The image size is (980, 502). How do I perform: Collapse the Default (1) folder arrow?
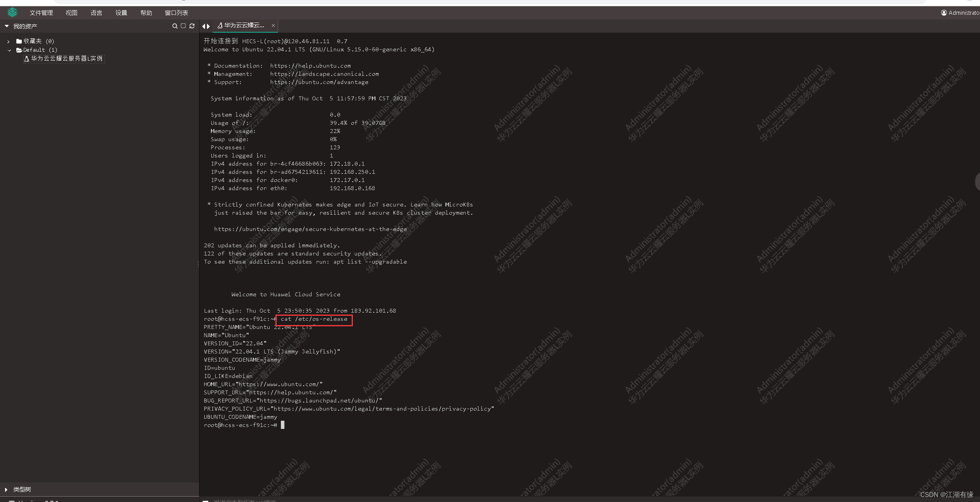9,50
